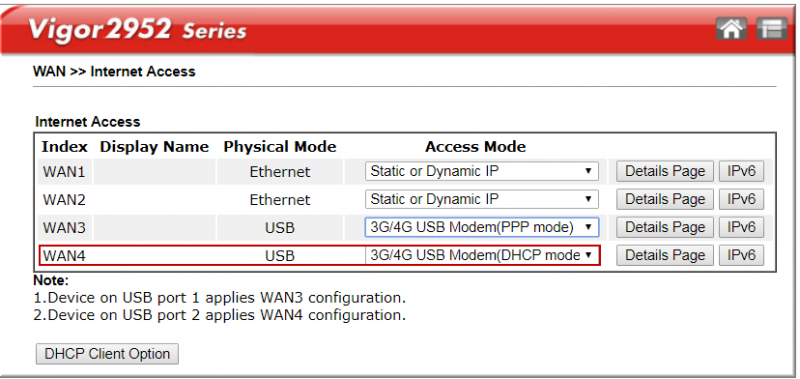Select the WAN4 index cell
This screenshot has height=379, width=800.
click(64, 256)
